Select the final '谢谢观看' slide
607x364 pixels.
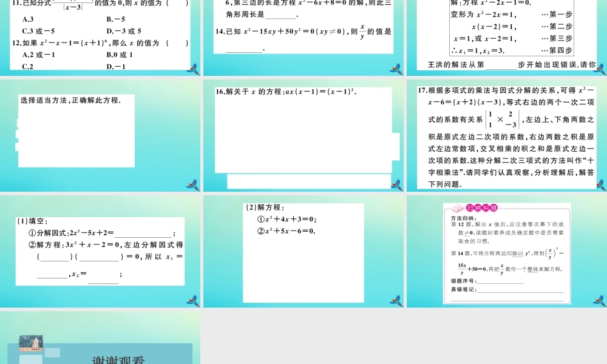100,338
